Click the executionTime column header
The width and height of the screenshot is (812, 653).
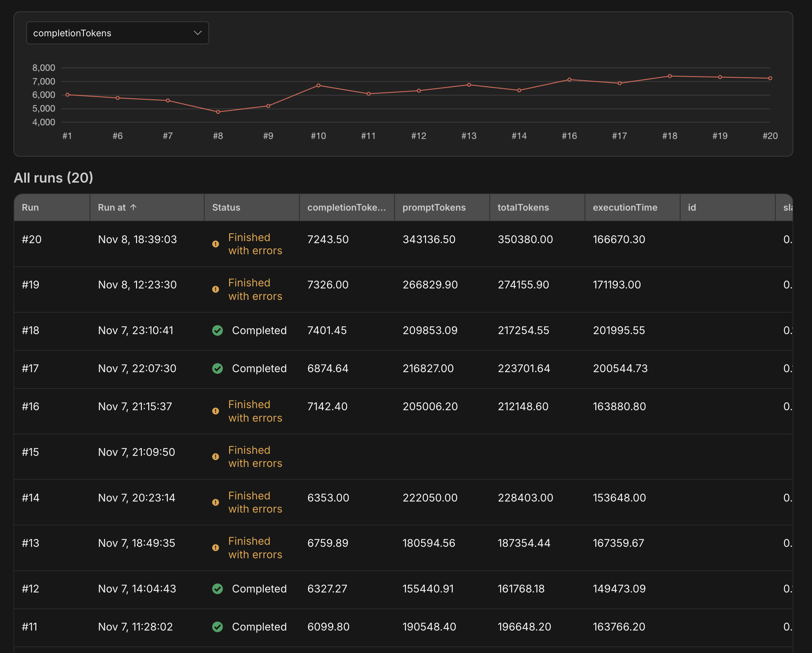[x=625, y=208]
